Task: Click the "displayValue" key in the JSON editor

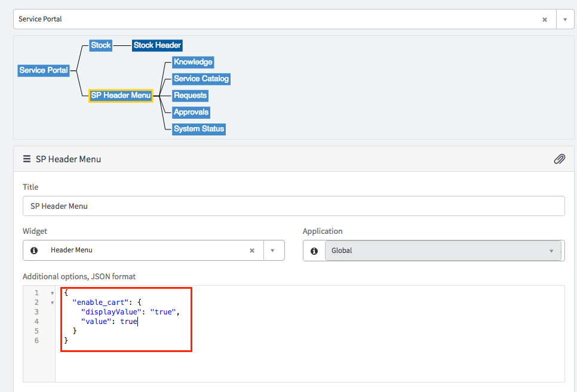Action: pyautogui.click(x=111, y=312)
